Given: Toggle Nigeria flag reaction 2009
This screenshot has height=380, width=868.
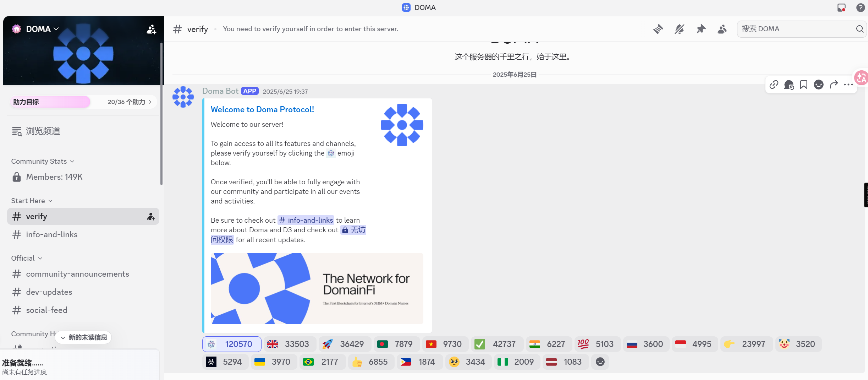Looking at the screenshot, I should [517, 362].
